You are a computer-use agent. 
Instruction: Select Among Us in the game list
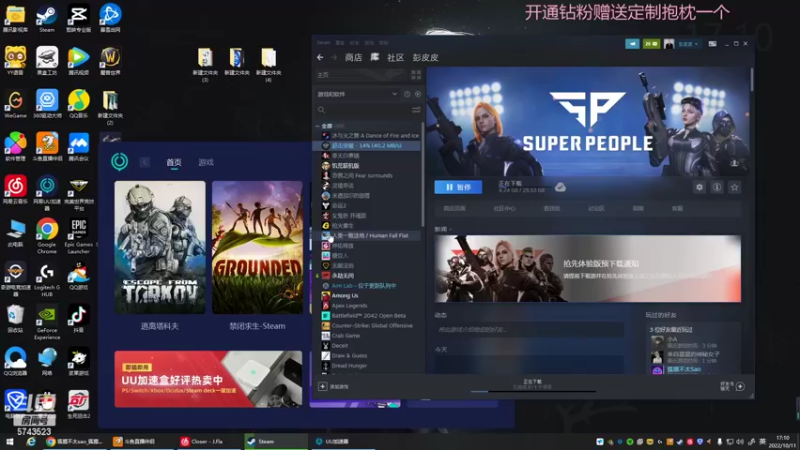(x=340, y=295)
